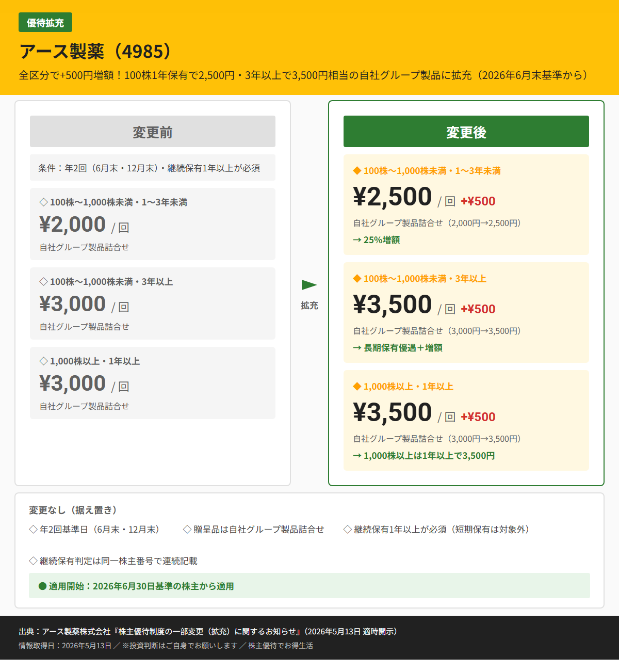Click the diamond icon beside 継続保有1年以上が必須（短期保有は対象外）

(x=348, y=530)
